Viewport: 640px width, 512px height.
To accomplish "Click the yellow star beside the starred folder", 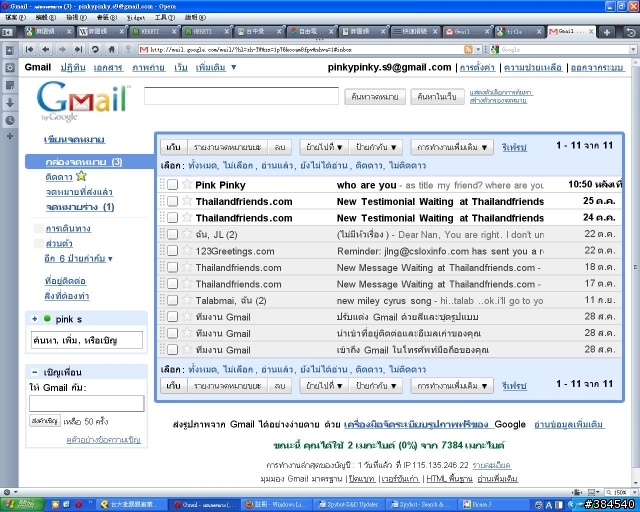I will [x=82, y=176].
